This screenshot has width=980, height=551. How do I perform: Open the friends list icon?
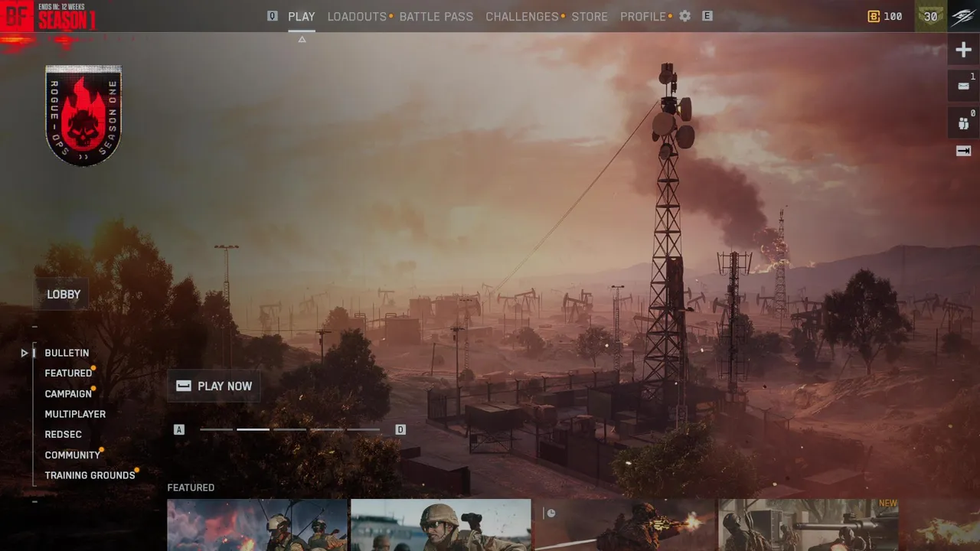point(964,122)
